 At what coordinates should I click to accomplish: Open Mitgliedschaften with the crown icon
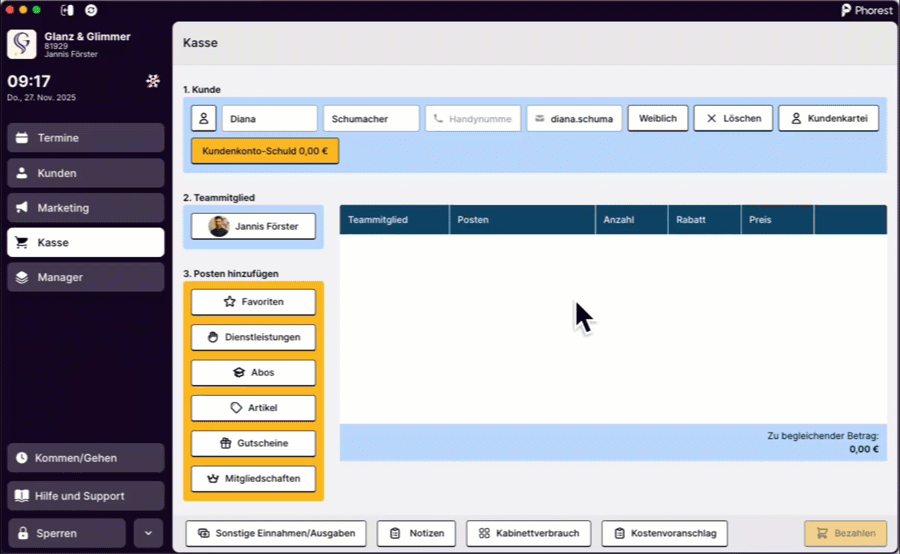click(253, 479)
